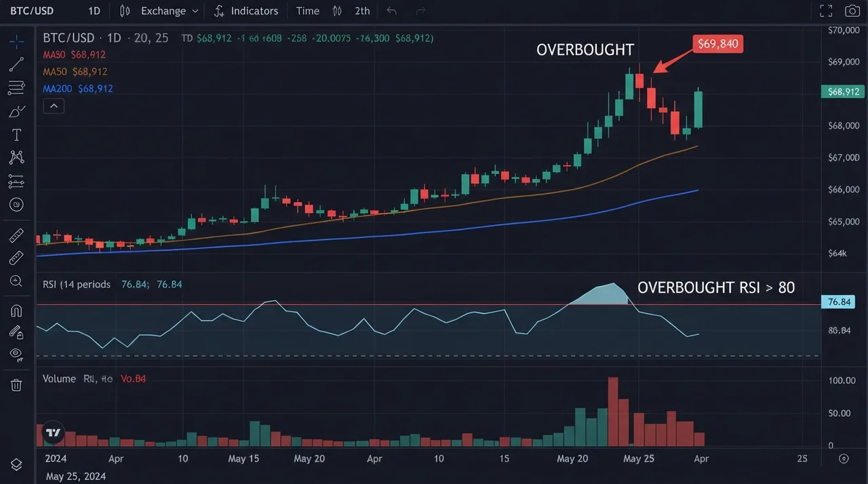Select the 2th toolbar option

[362, 11]
